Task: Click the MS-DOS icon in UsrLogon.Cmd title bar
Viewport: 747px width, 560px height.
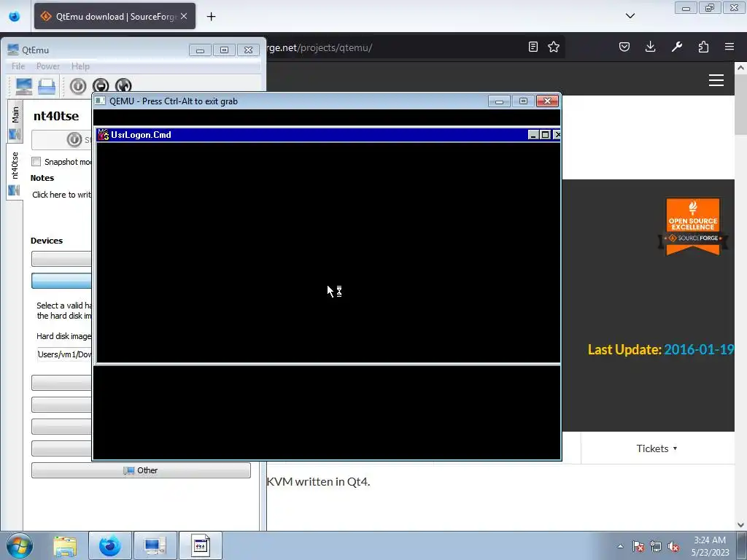Action: tap(104, 135)
